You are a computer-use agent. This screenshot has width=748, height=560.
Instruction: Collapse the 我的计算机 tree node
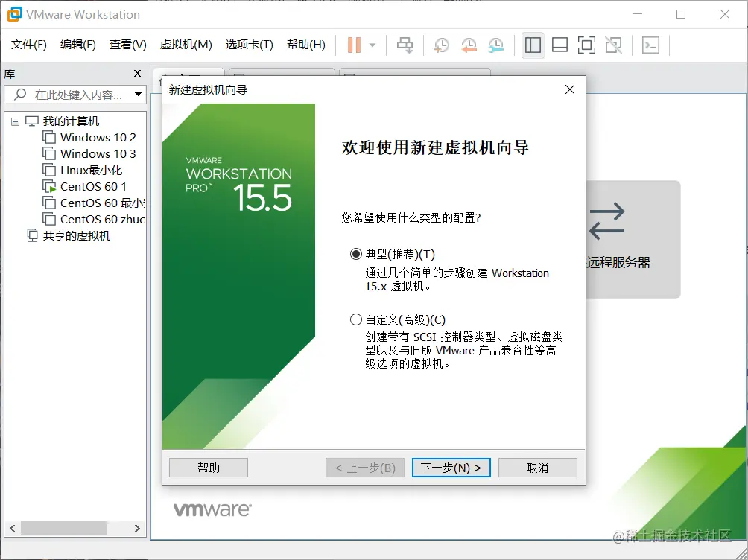coord(15,121)
